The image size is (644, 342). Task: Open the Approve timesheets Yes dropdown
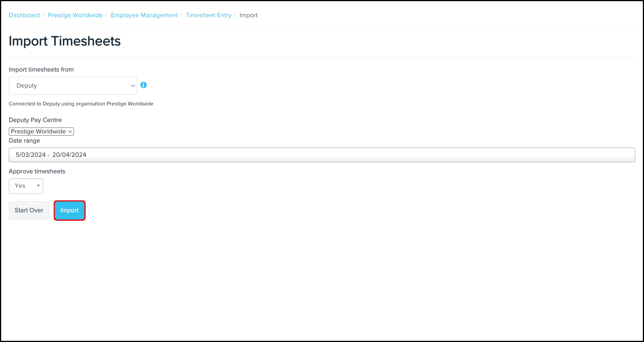[25, 186]
